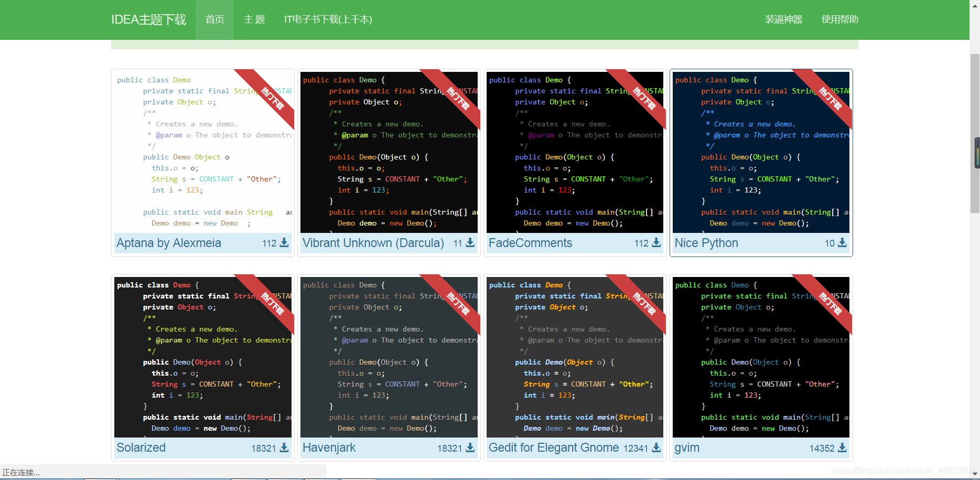Click gvim download count 14352

pos(822,449)
